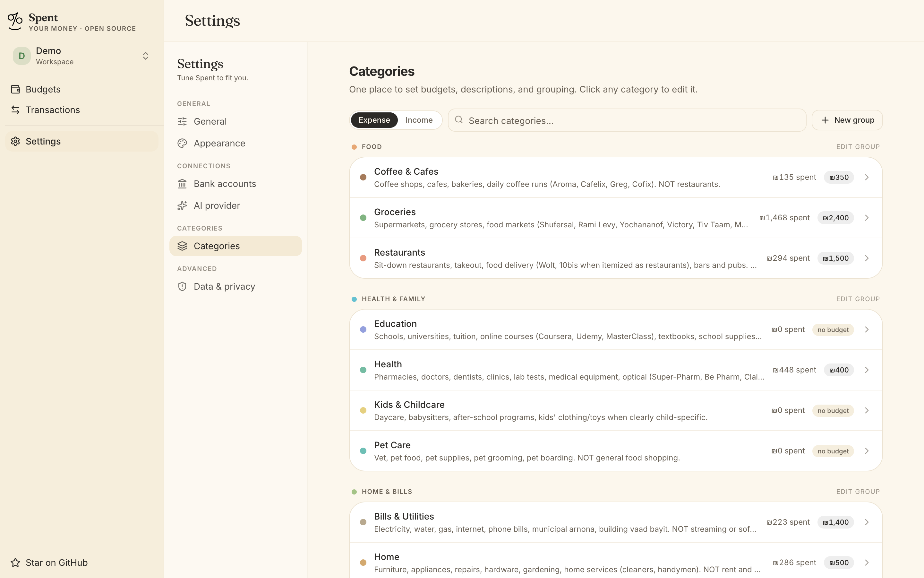Switch to the Income toggle
This screenshot has height=578, width=924.
419,120
